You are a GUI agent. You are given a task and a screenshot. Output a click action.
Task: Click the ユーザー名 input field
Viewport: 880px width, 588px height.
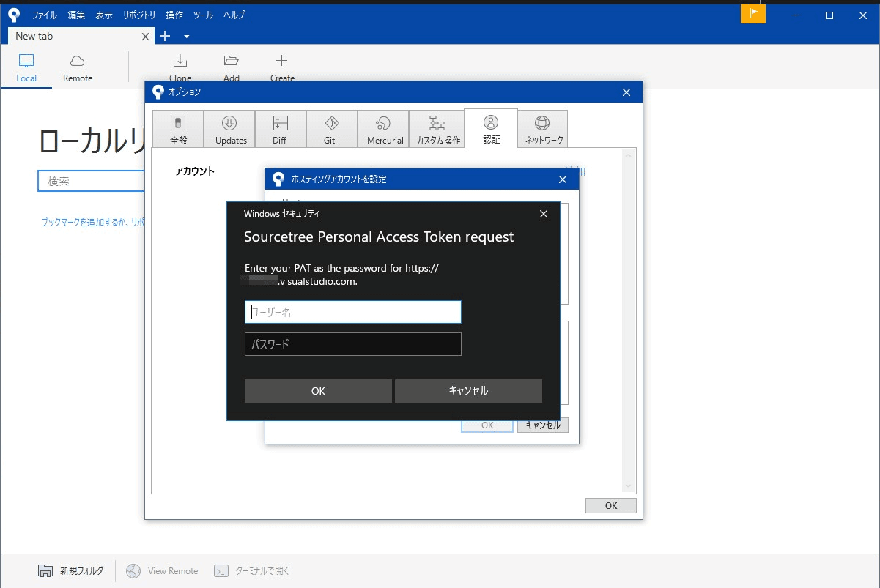(x=353, y=312)
